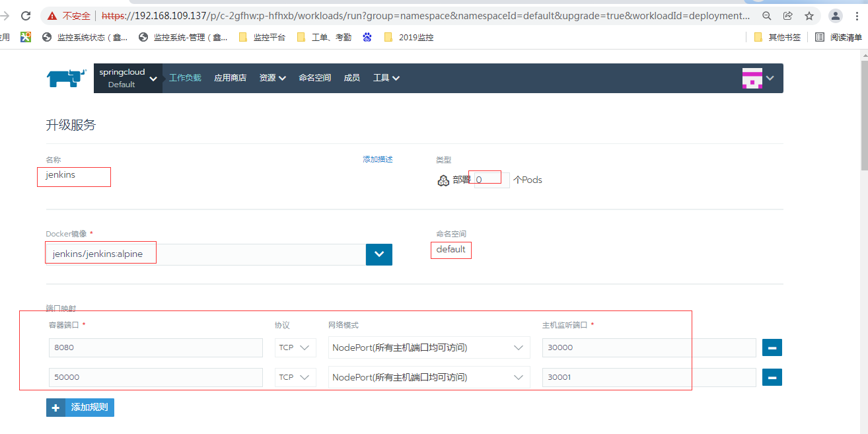Expand the 工具 menu
Screen dimensions: 868x434
(386, 78)
